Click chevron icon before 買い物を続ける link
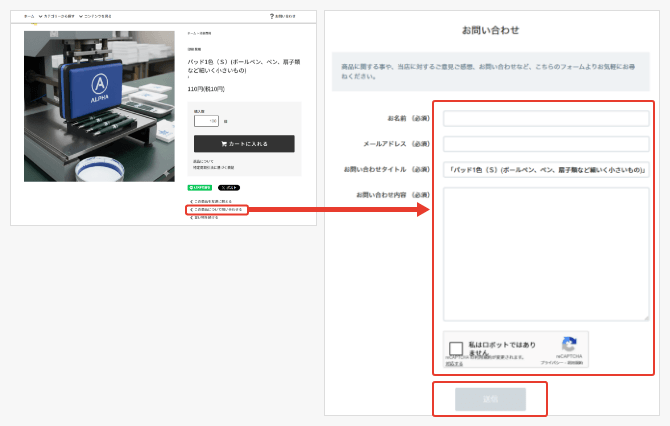 [191, 217]
